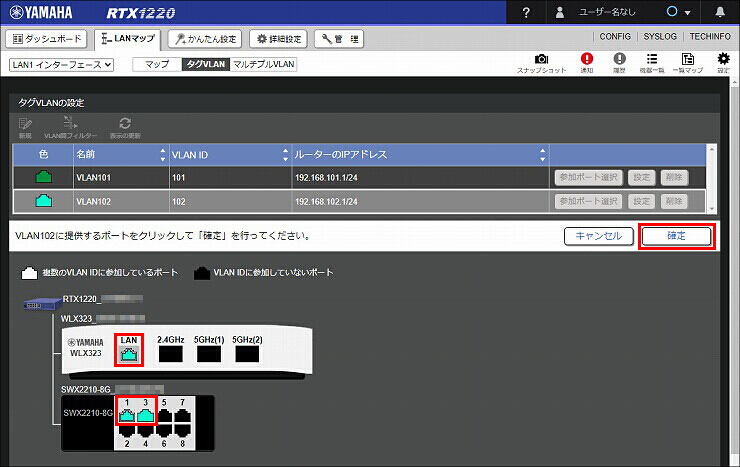Open the ダッシュボード tab

pos(46,39)
